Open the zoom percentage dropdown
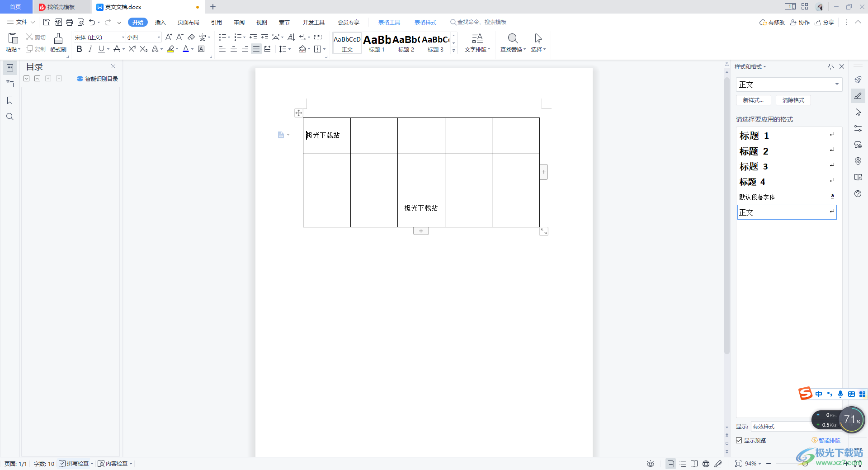Screen dimensions: 868x470 pyautogui.click(x=760, y=464)
